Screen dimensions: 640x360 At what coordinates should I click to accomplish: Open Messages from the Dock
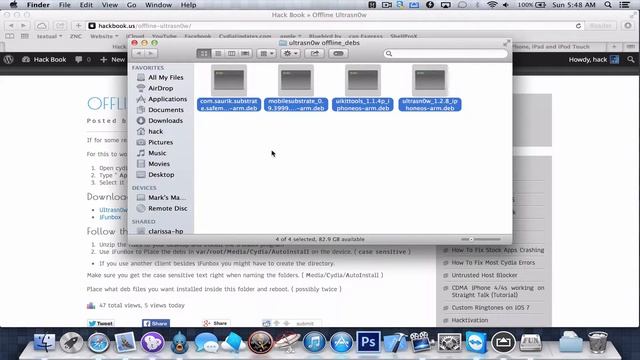[x=207, y=342]
